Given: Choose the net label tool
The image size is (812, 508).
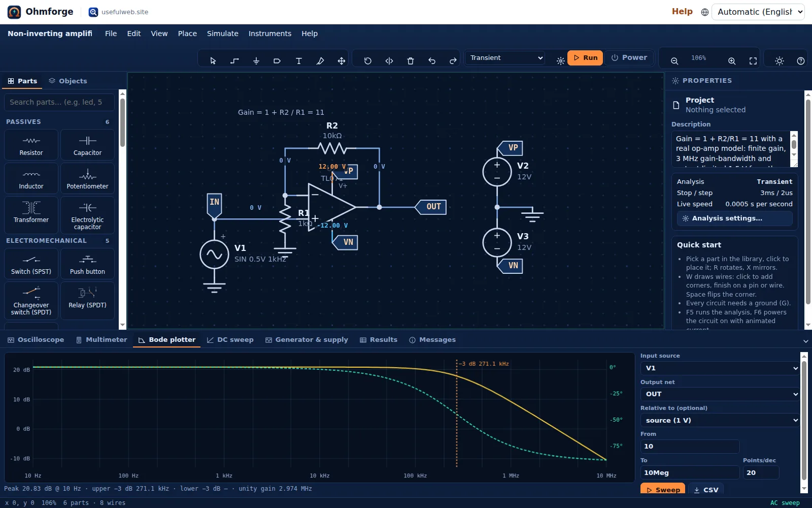Looking at the screenshot, I should (x=277, y=61).
